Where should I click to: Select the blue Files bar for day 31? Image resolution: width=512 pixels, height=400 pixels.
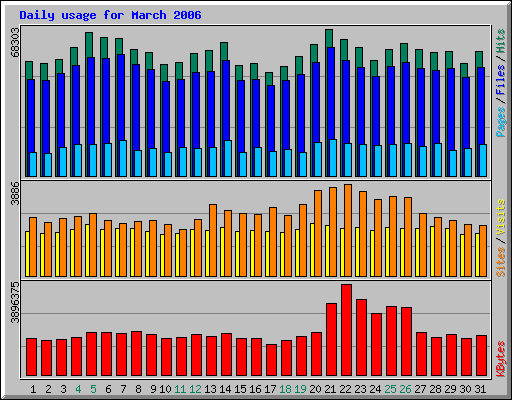coord(481,106)
